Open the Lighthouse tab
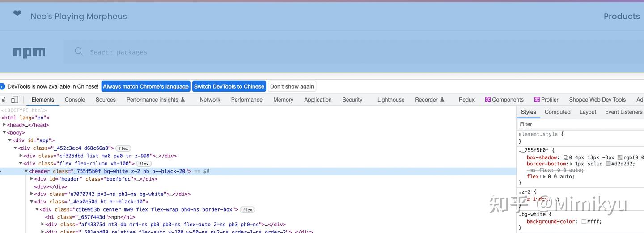Image resolution: width=644 pixels, height=233 pixels. (391, 100)
